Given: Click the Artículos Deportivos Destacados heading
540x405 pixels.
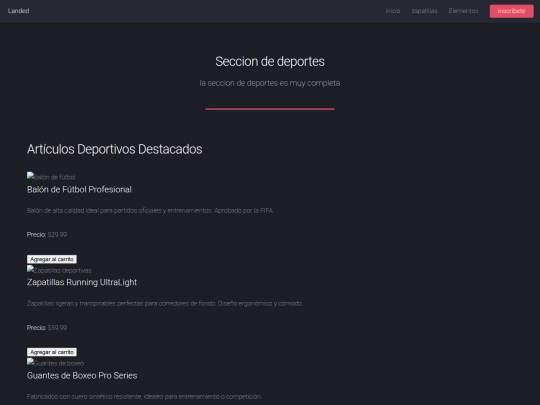Looking at the screenshot, I should pos(115,149).
